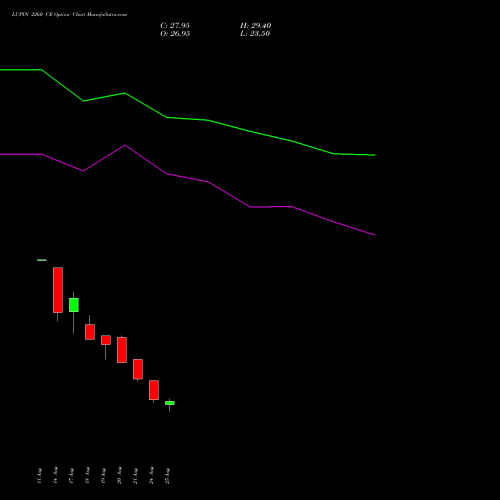Select the close value C: 27.95

(x=175, y=26)
